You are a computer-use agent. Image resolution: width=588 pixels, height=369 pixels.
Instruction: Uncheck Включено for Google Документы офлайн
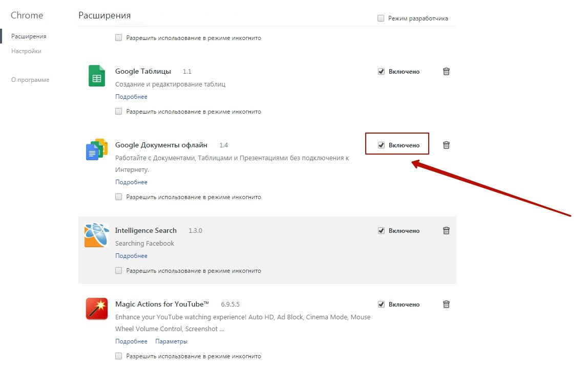click(x=381, y=145)
